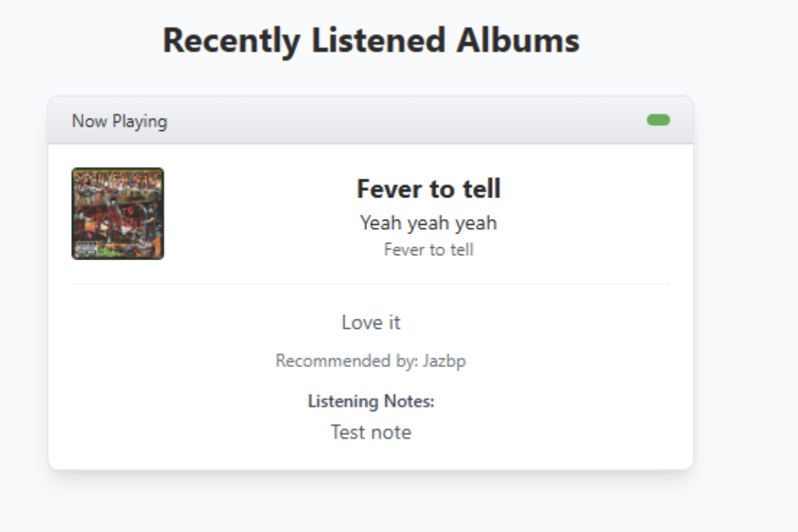The height and width of the screenshot is (532, 798).
Task: Click the "Love it" comment text
Action: coord(371,322)
